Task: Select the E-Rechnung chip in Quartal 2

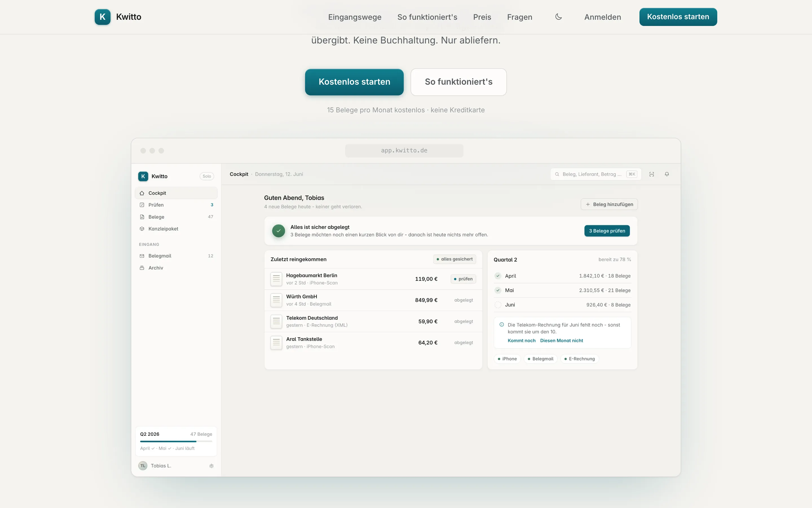Action: point(579,359)
